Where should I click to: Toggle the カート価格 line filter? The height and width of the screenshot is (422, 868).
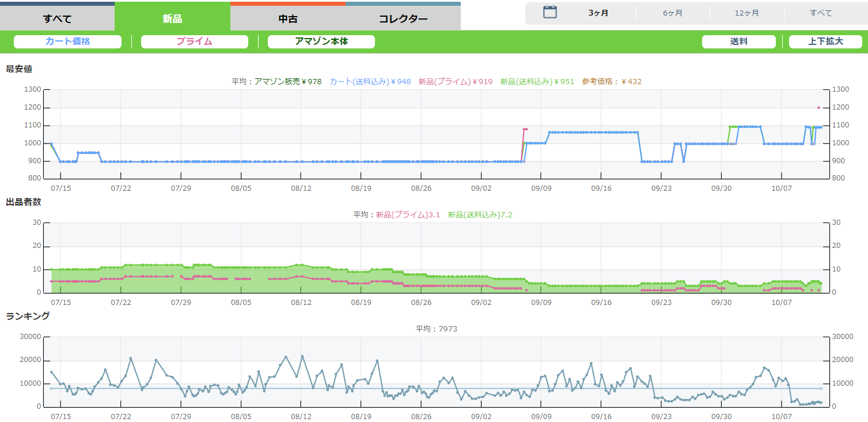coord(67,42)
